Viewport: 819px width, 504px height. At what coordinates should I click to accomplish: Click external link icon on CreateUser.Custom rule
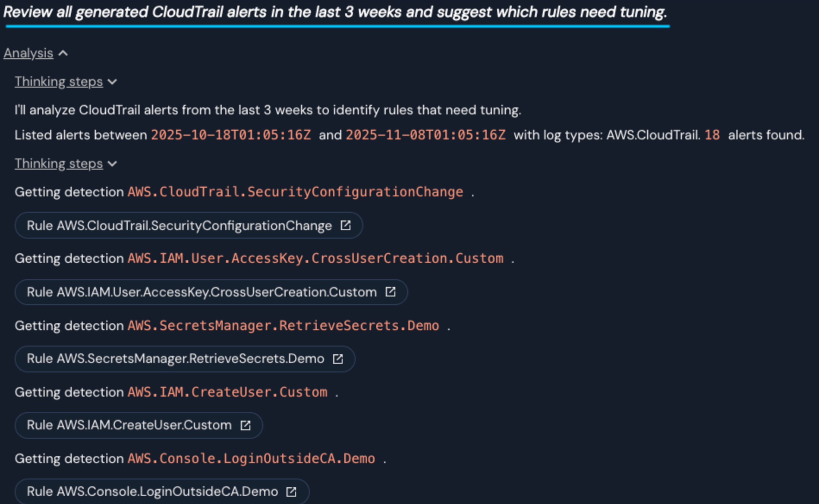point(246,425)
